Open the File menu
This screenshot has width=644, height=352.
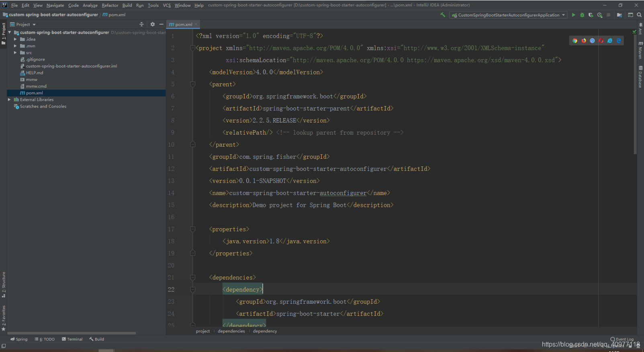[x=14, y=5]
